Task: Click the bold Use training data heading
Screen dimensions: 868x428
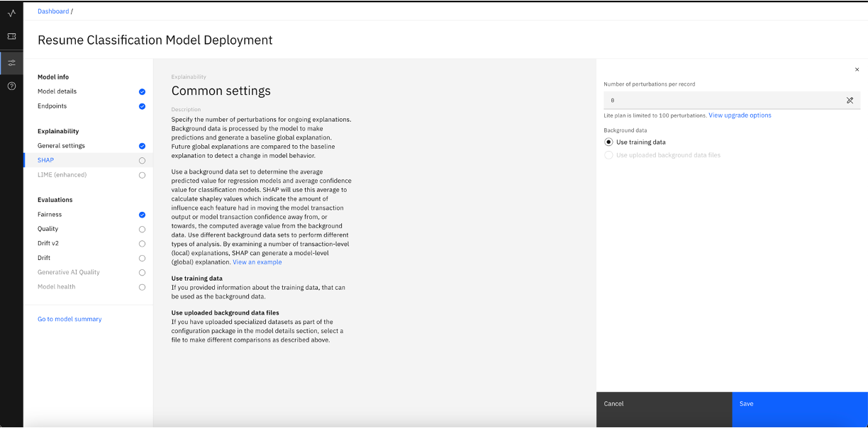Action: [197, 278]
